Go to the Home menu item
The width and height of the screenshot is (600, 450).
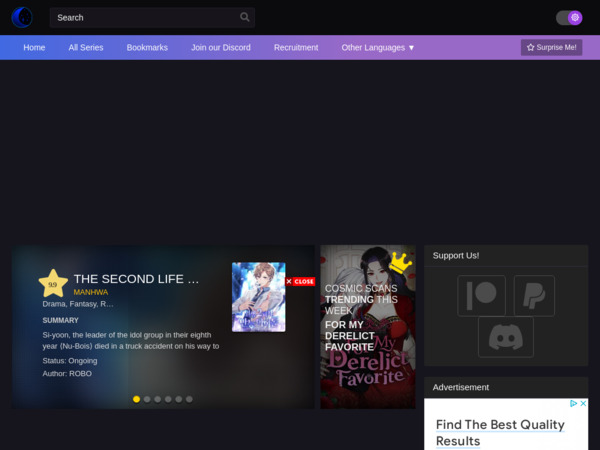(x=34, y=47)
